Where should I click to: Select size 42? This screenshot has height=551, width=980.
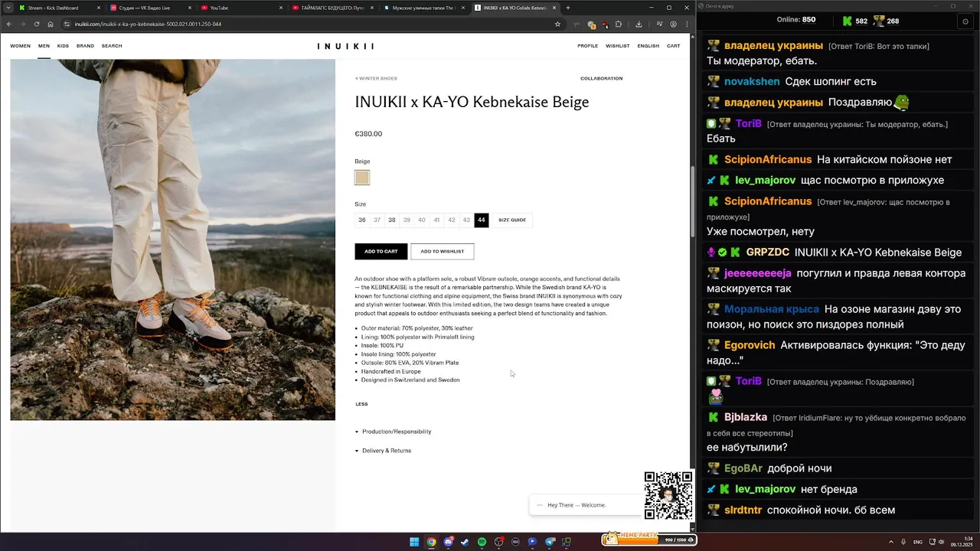pyautogui.click(x=452, y=220)
